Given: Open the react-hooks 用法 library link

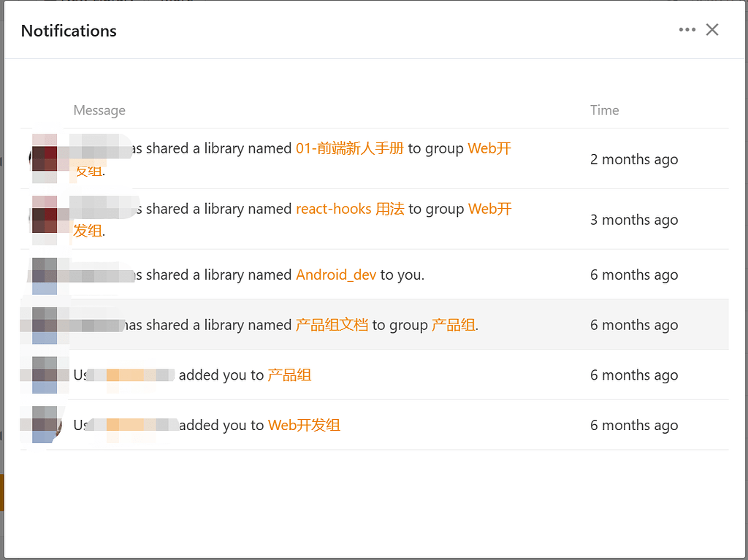Looking at the screenshot, I should click(x=350, y=209).
